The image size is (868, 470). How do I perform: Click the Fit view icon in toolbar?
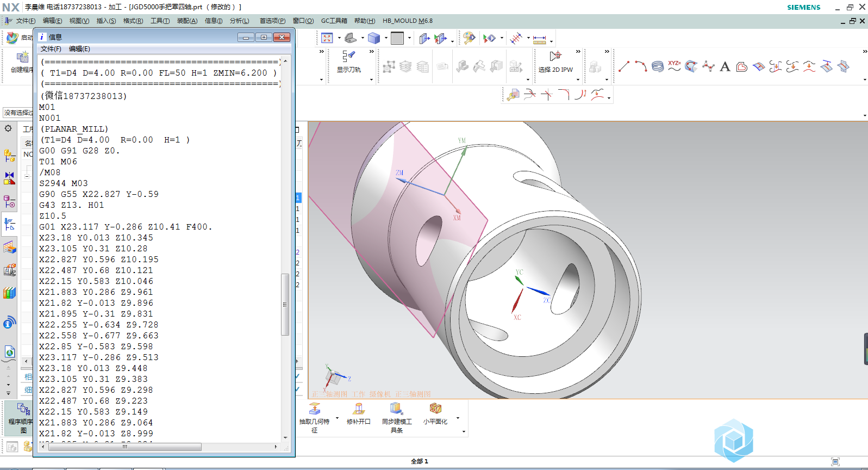[327, 38]
